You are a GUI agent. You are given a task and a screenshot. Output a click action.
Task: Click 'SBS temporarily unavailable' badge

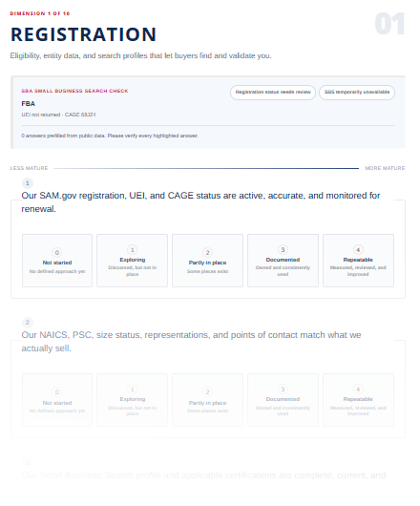(357, 93)
